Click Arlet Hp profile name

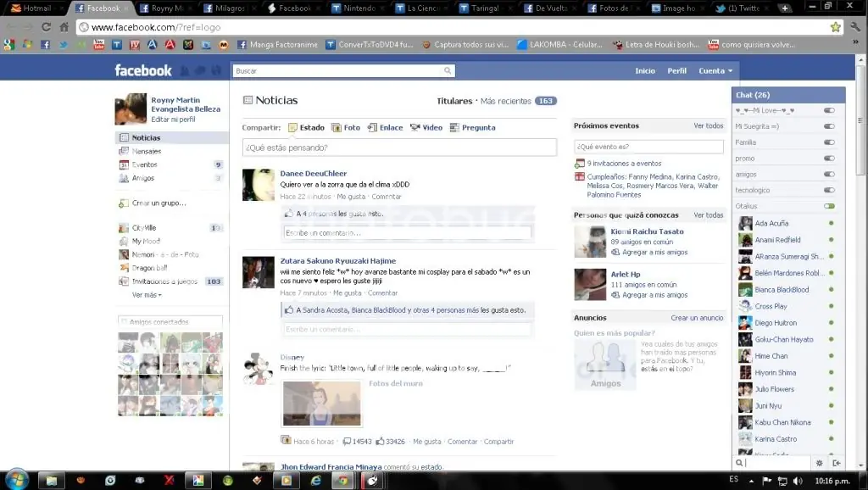click(x=626, y=274)
